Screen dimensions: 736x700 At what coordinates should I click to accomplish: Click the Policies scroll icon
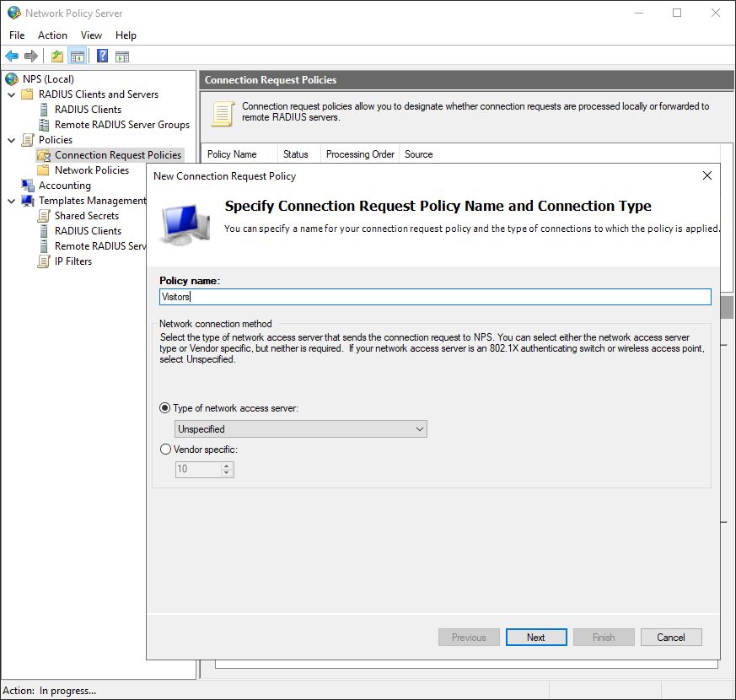[x=28, y=140]
